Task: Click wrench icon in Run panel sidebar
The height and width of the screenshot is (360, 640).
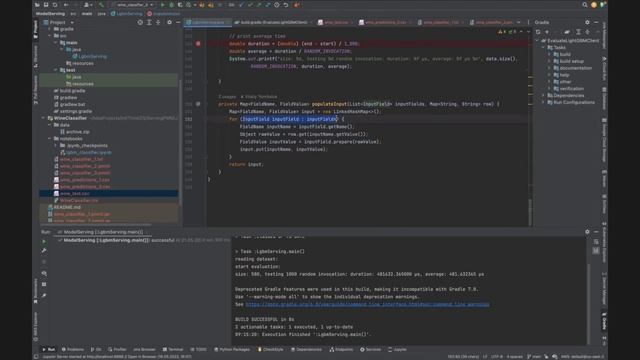Action: pyautogui.click(x=44, y=251)
